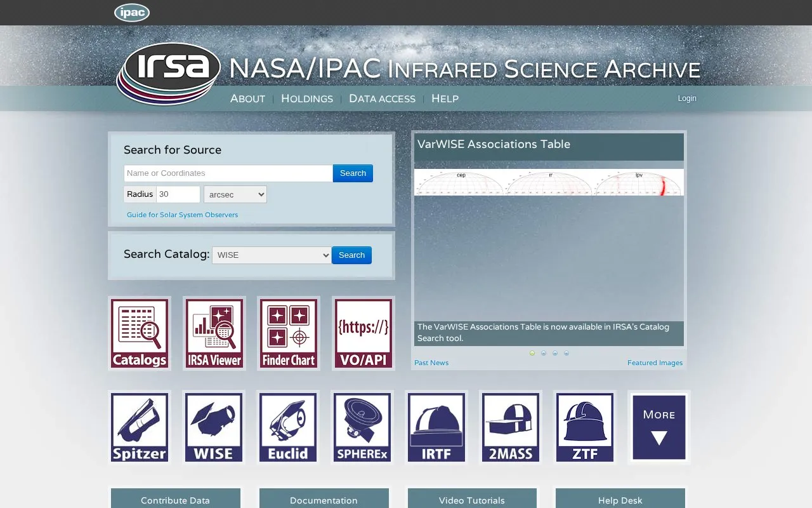Select the first news carousel dot
Viewport: 812px width, 508px height.
(x=532, y=353)
